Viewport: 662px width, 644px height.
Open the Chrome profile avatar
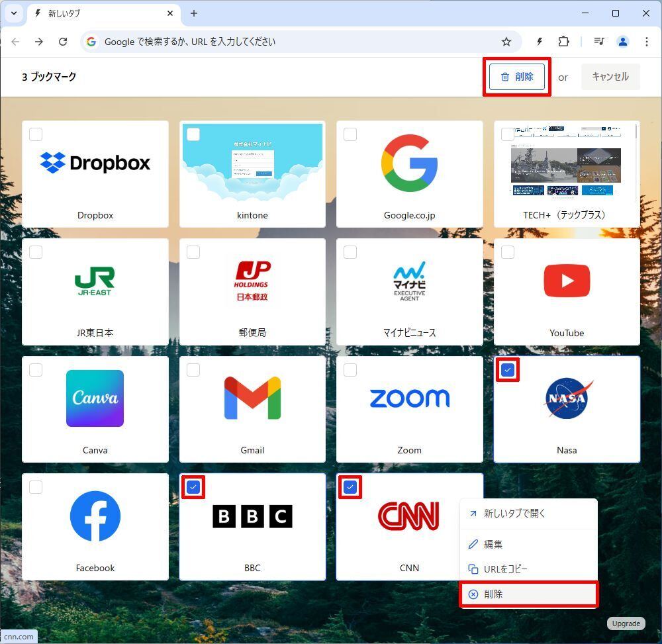[x=623, y=41]
